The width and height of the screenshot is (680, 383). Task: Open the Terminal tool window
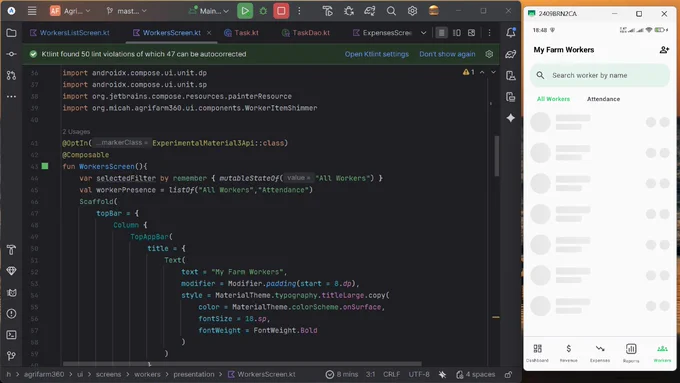12,335
